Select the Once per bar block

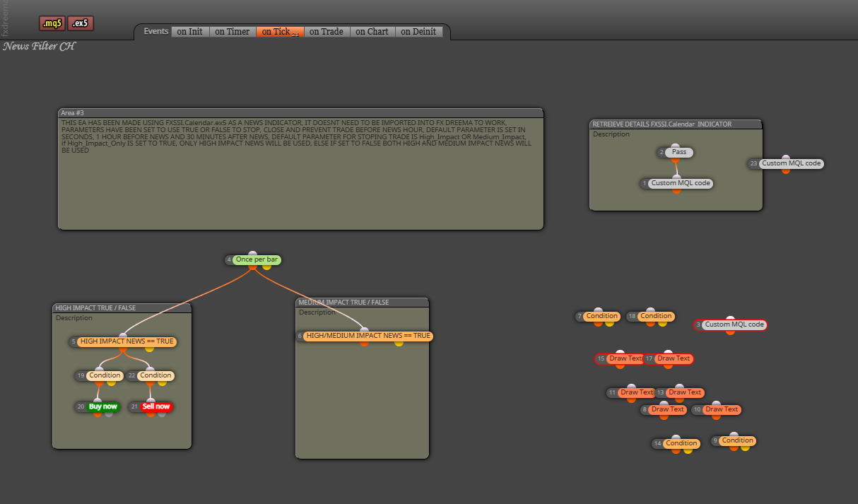(257, 260)
